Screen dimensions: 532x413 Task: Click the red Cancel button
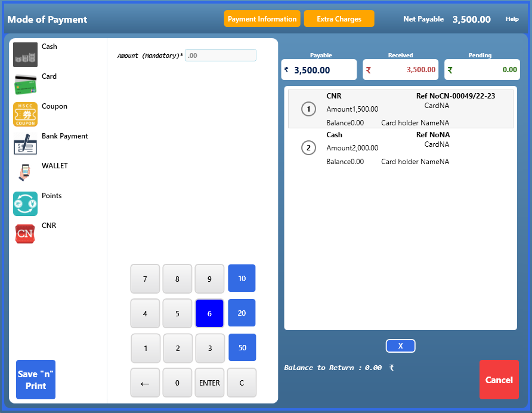point(499,380)
